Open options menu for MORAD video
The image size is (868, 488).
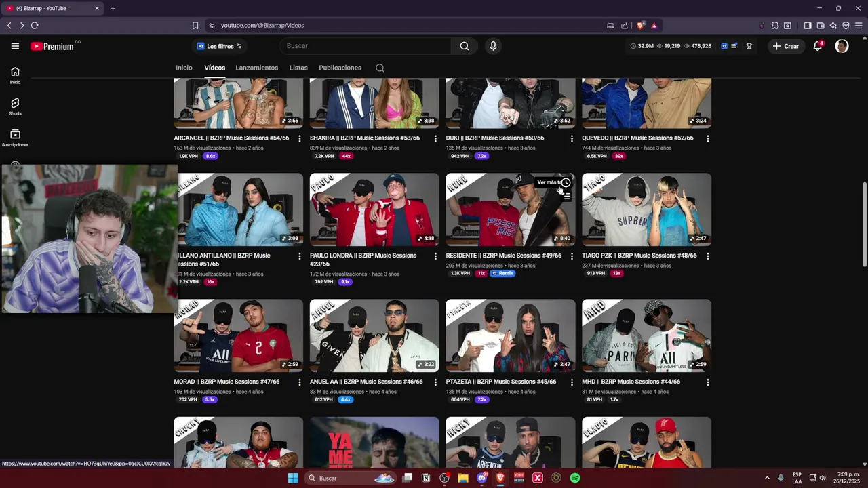pyautogui.click(x=299, y=382)
